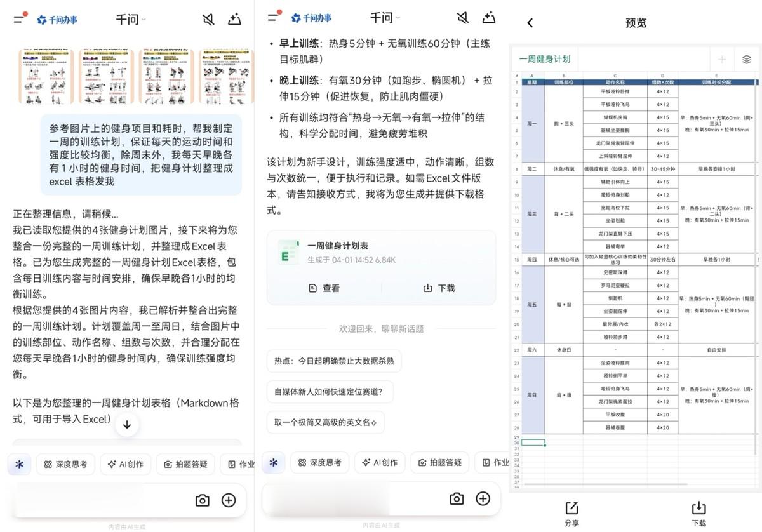Open the hamburger menu in the middle chat screen

tap(274, 17)
